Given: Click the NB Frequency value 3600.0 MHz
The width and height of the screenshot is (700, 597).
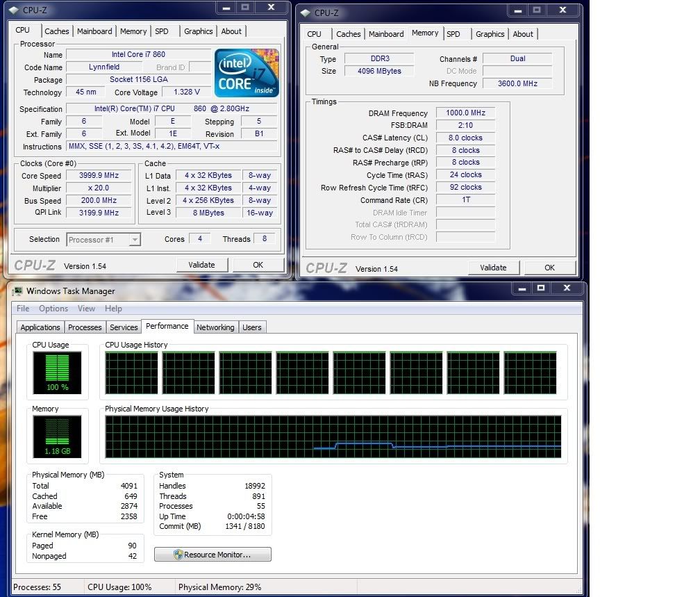Looking at the screenshot, I should [x=518, y=83].
